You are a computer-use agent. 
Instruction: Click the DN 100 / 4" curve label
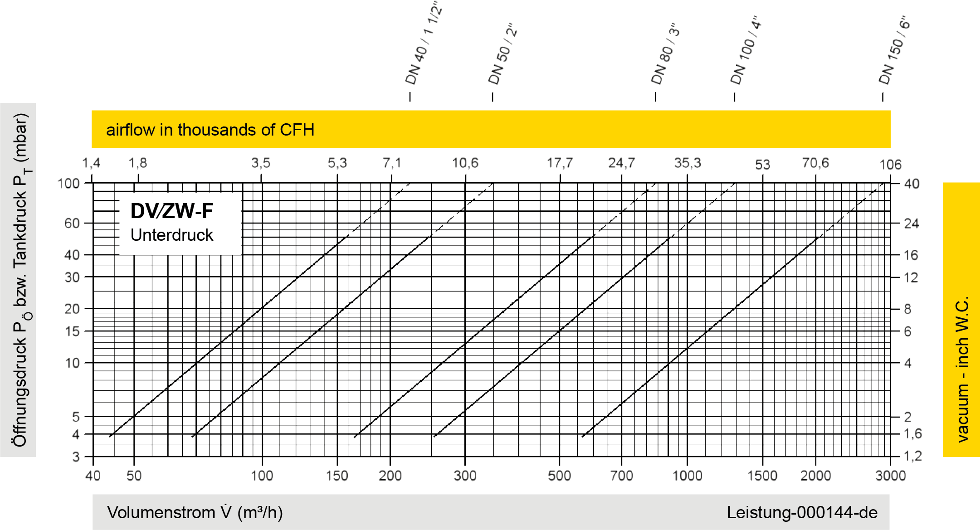(746, 51)
